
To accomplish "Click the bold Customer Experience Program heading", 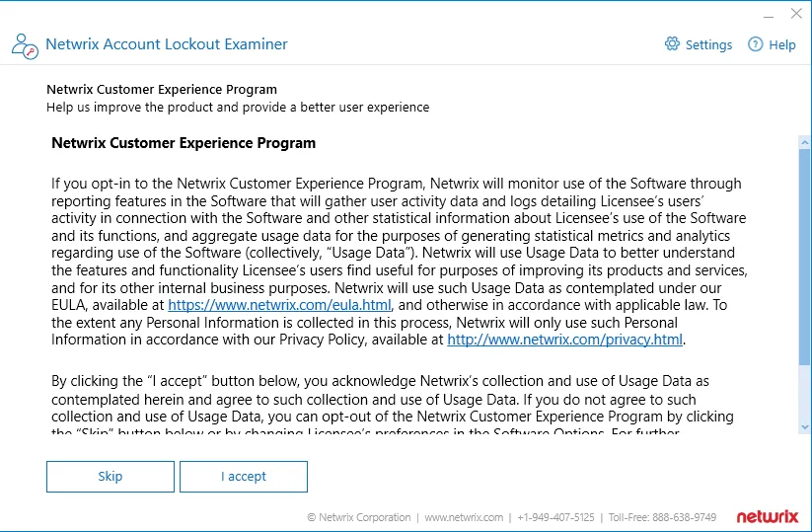I will tap(184, 143).
